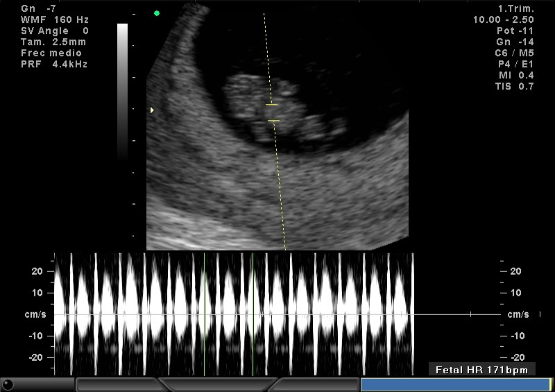Click the 1.Trim. preset label
Viewport: 555px width, 392px height.
(515, 8)
